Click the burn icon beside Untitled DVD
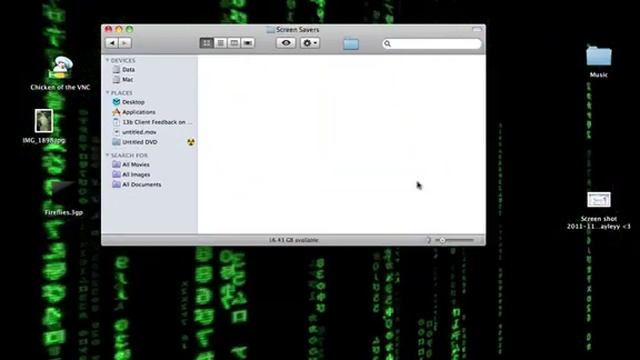Screen dimensions: 640x360 [x=191, y=142]
